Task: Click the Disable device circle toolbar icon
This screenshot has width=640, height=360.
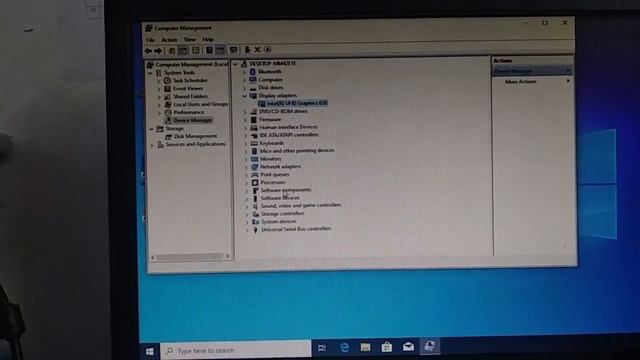Action: pyautogui.click(x=268, y=50)
